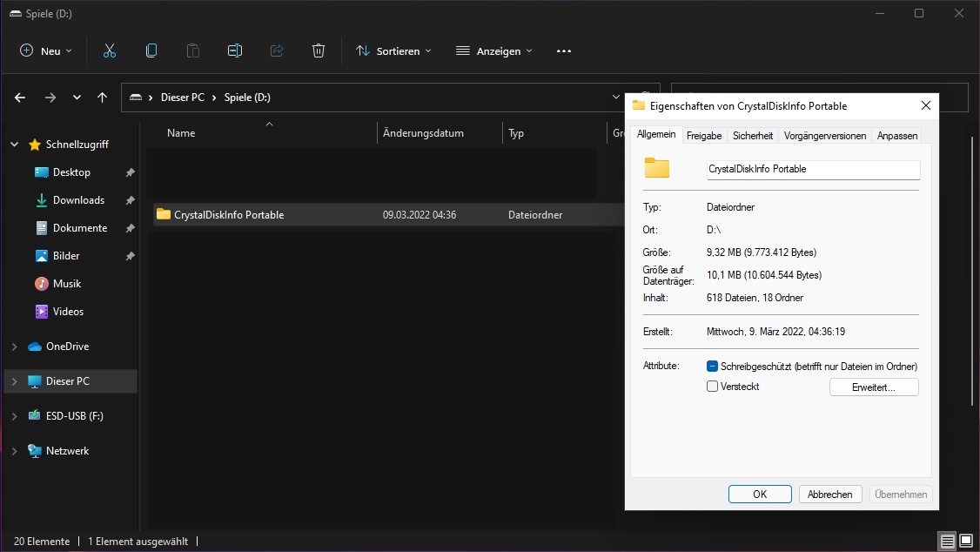Open the Anzeigen dropdown
This screenshot has width=980, height=552.
tap(494, 50)
